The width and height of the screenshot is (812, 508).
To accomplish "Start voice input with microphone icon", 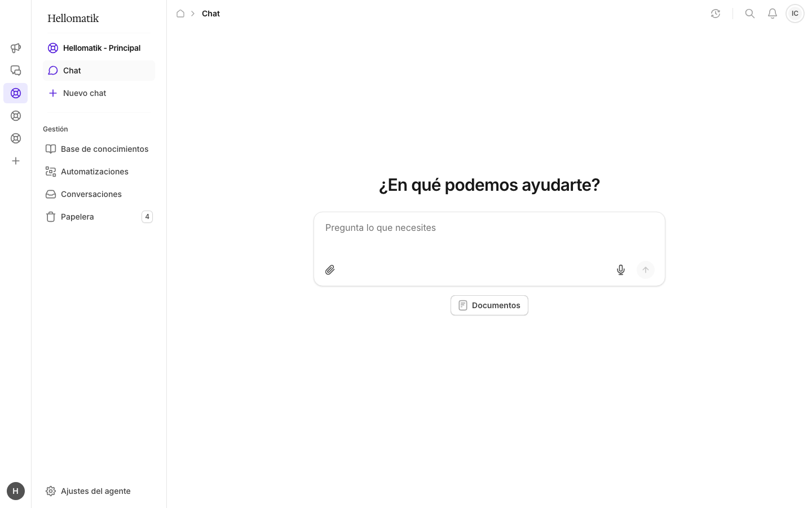I will pos(621,270).
